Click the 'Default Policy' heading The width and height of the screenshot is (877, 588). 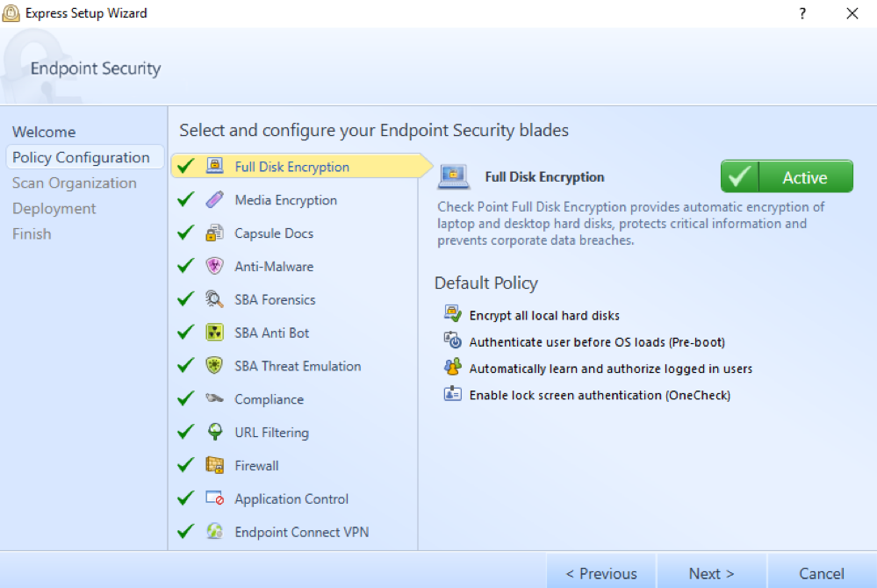[x=486, y=283]
